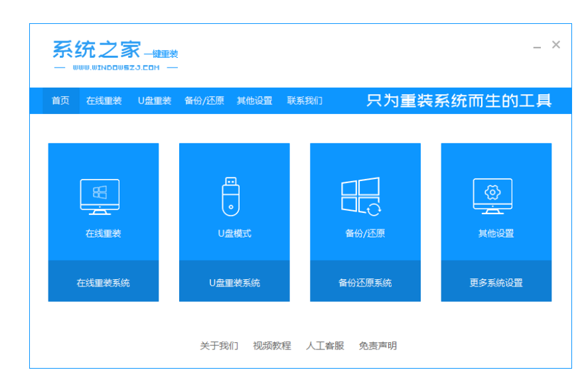Minimize the window using the dash icon
Viewport: 588px width, 372px height.
tap(537, 46)
